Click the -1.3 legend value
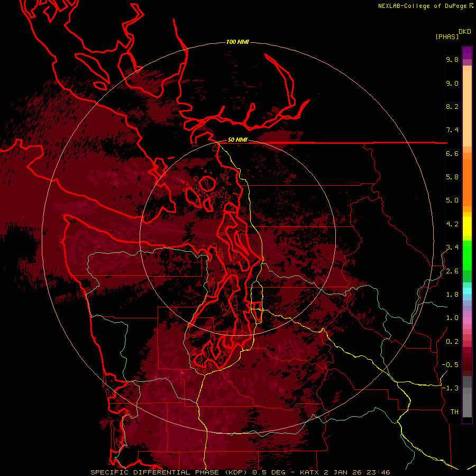The width and height of the screenshot is (476, 476). tap(450, 388)
